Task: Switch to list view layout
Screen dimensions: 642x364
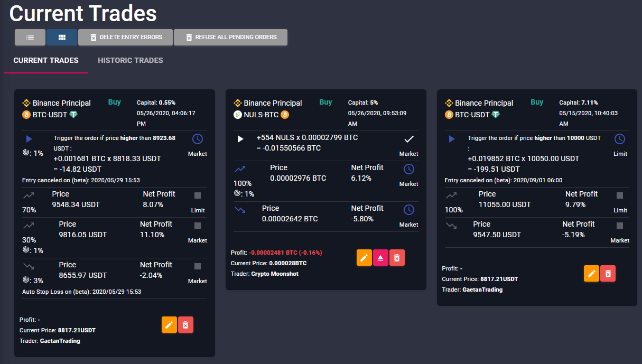Action: click(x=30, y=38)
